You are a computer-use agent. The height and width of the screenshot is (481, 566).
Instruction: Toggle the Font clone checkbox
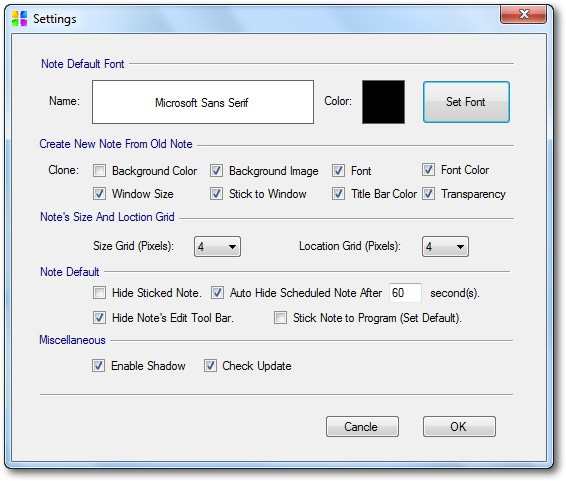[338, 170]
